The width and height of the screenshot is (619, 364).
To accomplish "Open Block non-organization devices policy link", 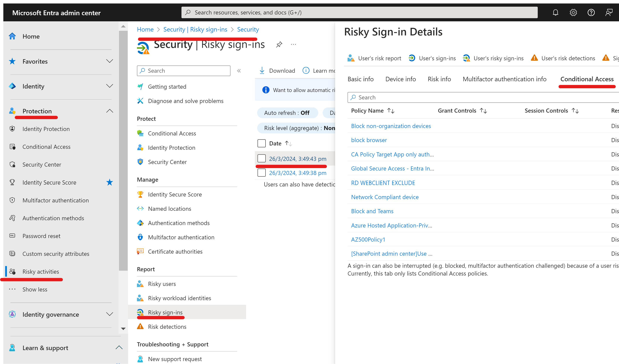I will (x=391, y=126).
